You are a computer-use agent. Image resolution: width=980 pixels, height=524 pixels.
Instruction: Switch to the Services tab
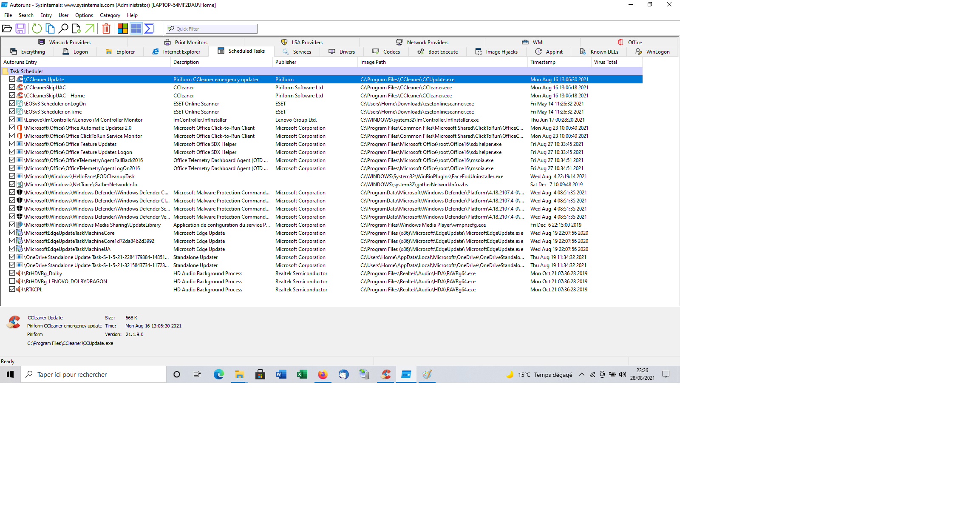(x=297, y=51)
